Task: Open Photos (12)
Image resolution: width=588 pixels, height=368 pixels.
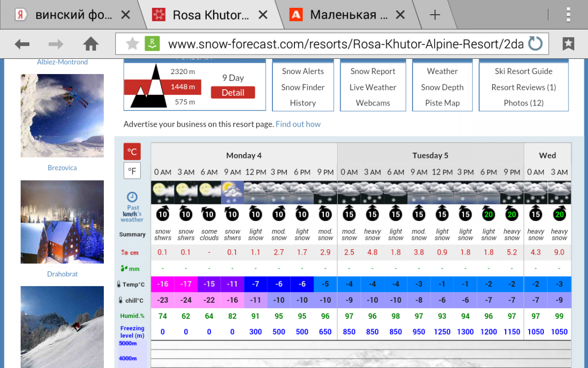Action: click(x=524, y=103)
